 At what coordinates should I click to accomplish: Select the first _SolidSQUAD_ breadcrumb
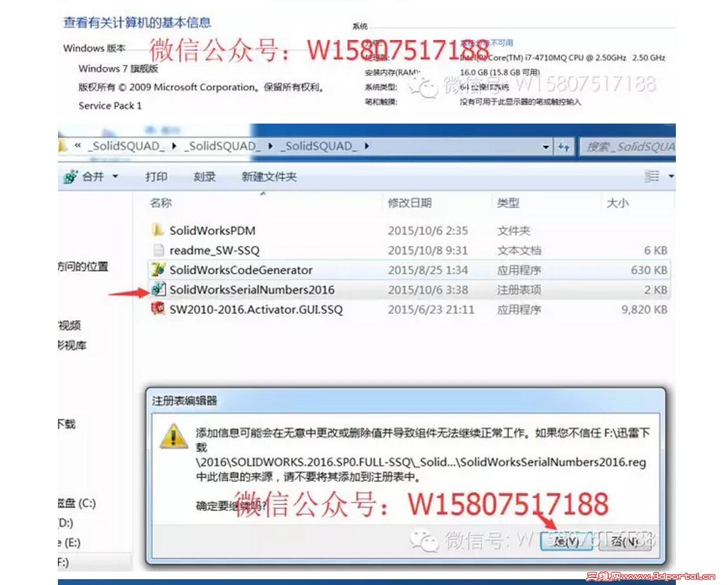point(126,146)
